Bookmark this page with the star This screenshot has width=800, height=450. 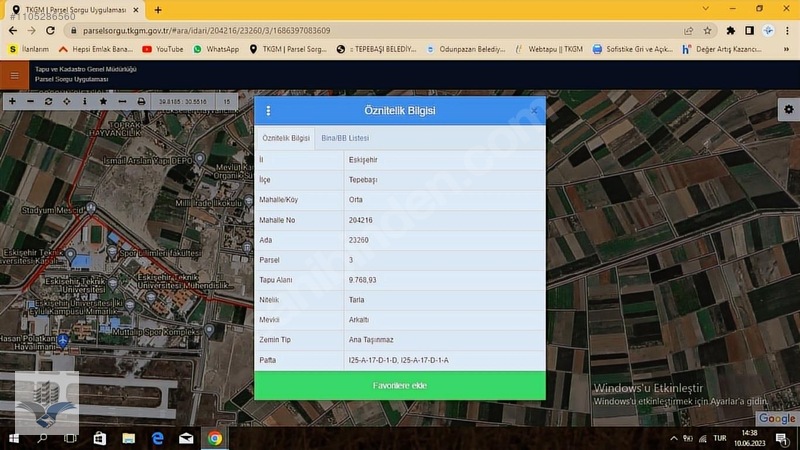[707, 31]
